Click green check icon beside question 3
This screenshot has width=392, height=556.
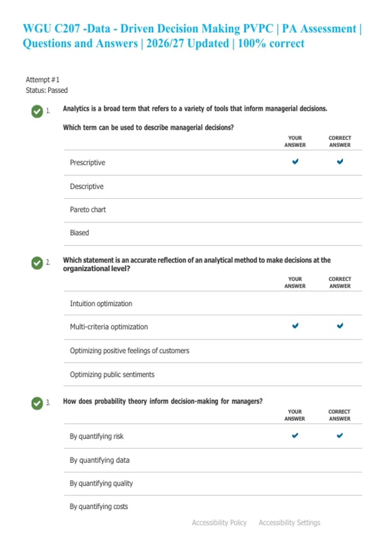pos(37,403)
